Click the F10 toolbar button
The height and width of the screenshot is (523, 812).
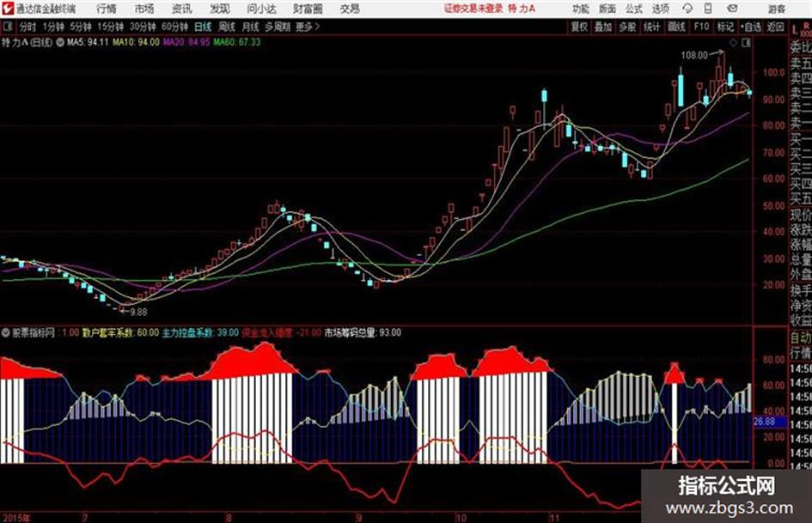[701, 27]
